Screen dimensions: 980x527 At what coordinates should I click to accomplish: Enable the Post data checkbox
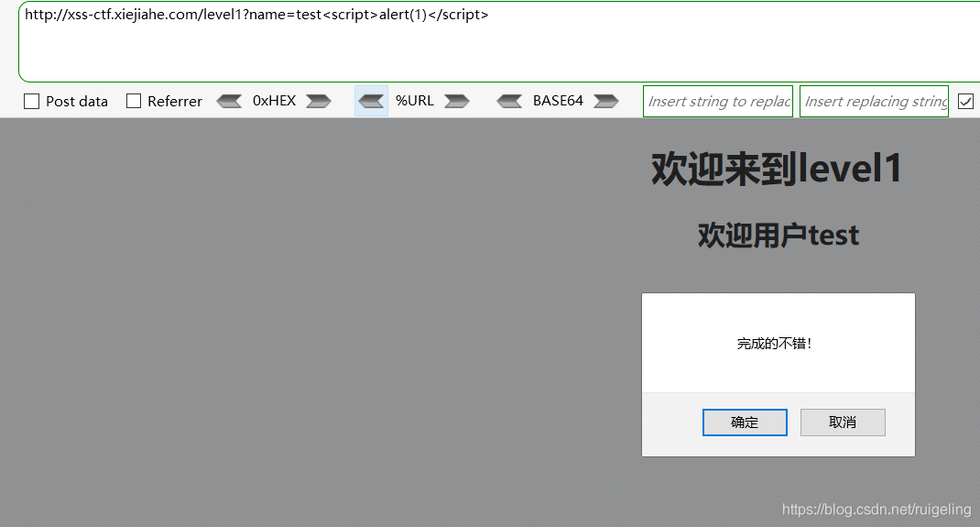[x=31, y=101]
